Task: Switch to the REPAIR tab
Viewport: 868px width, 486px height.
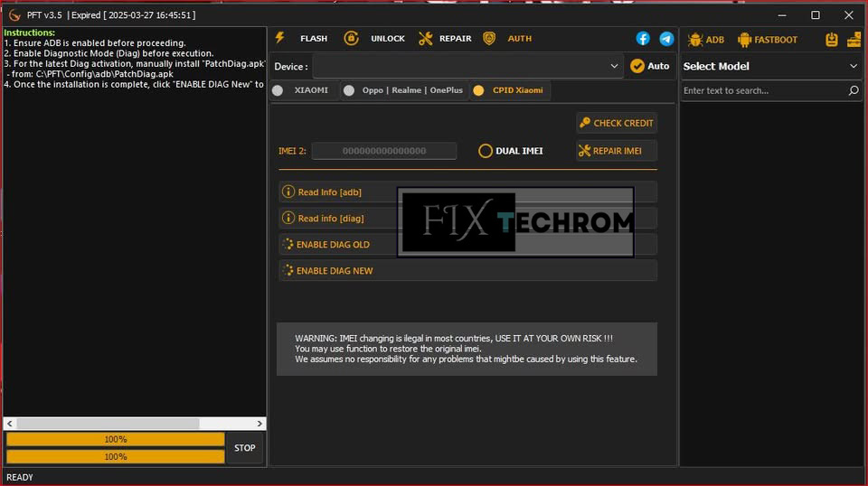Action: [x=455, y=39]
